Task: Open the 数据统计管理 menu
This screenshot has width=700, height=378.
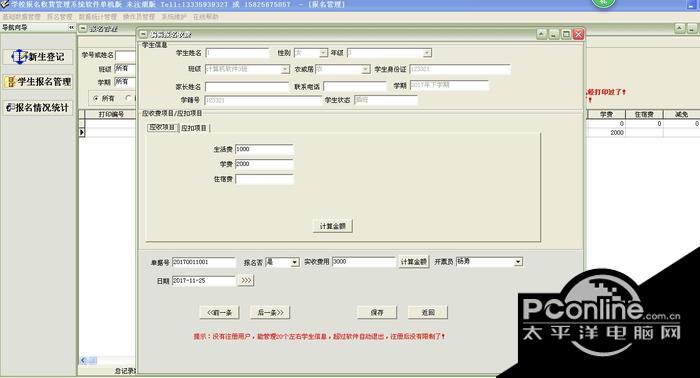Action: pyautogui.click(x=98, y=17)
